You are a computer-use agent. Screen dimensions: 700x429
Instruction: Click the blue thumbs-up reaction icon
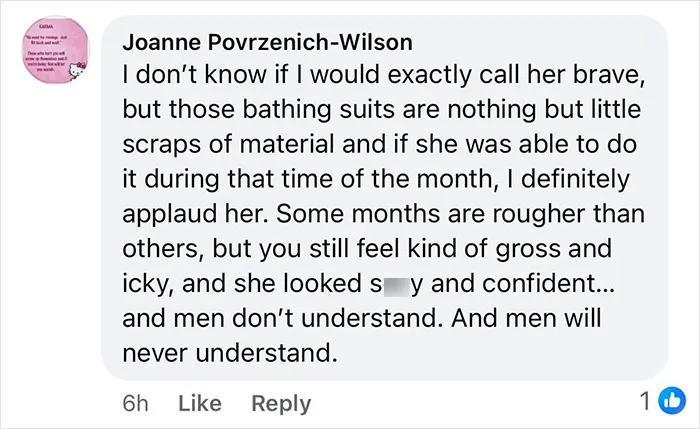pyautogui.click(x=673, y=400)
